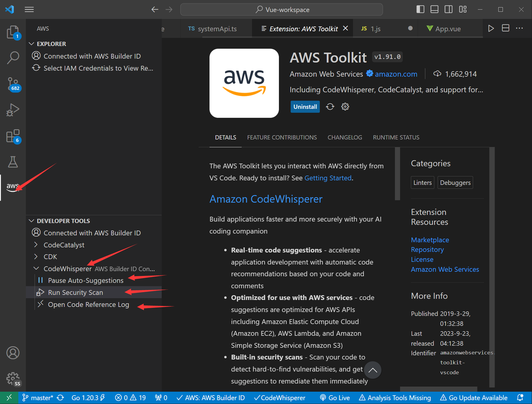The image size is (532, 404).
Task: Open the Amazon Web Services resource link
Action: click(x=445, y=269)
